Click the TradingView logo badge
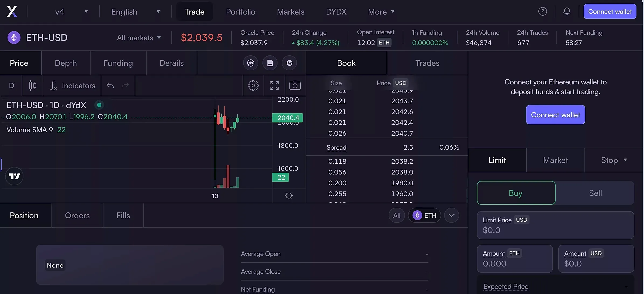Image resolution: width=644 pixels, height=294 pixels. tap(14, 176)
